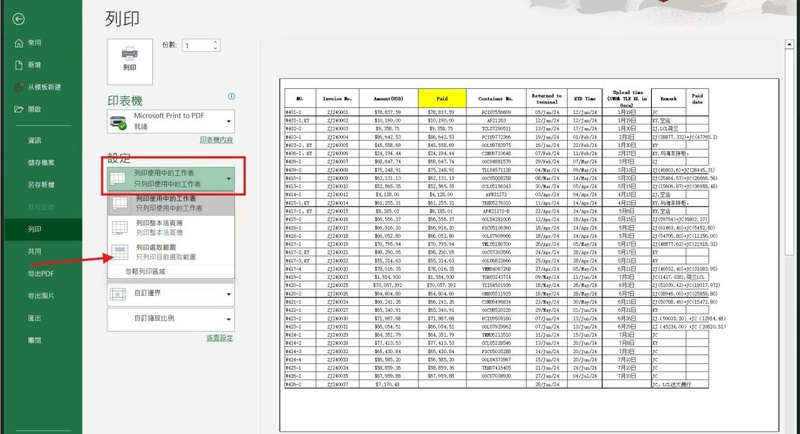
Task: Open 常用 in the left sidebar
Action: coord(35,43)
